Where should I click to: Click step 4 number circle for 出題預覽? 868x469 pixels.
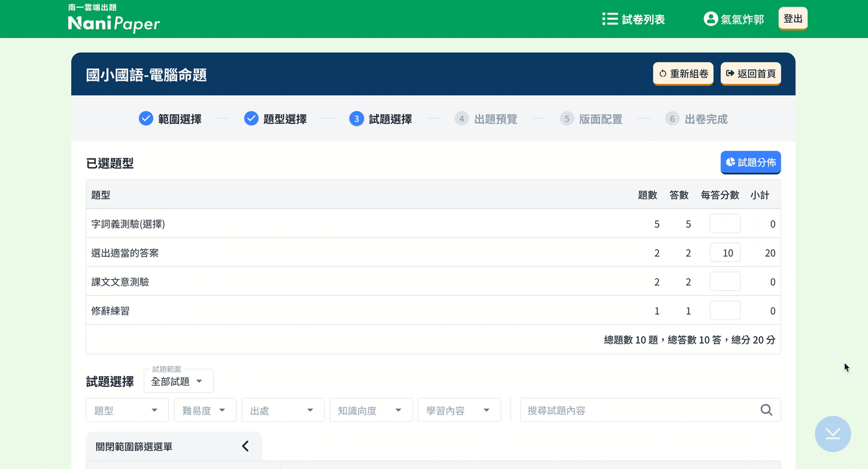click(462, 119)
